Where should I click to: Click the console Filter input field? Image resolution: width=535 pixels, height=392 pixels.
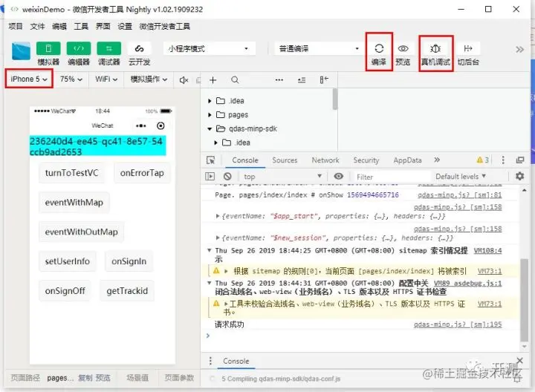point(392,177)
